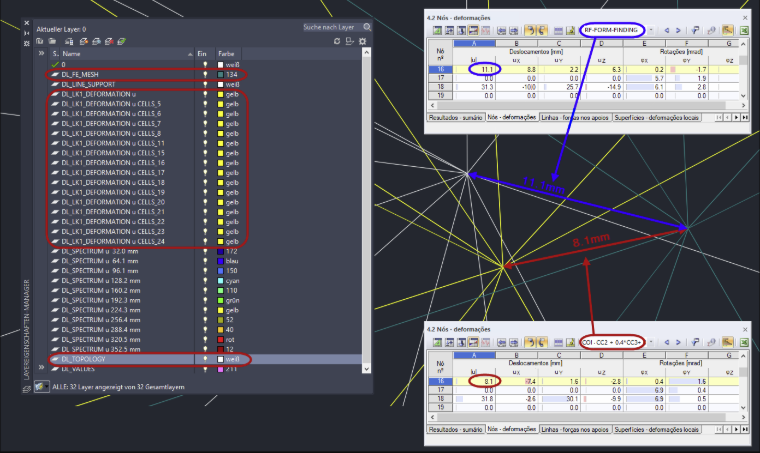Click the Name column sort arrow
Viewport: 760px width, 453px height.
[190, 54]
